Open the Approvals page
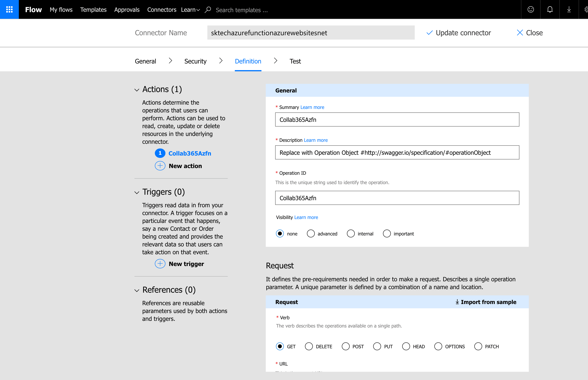This screenshot has height=380, width=588. (x=127, y=10)
